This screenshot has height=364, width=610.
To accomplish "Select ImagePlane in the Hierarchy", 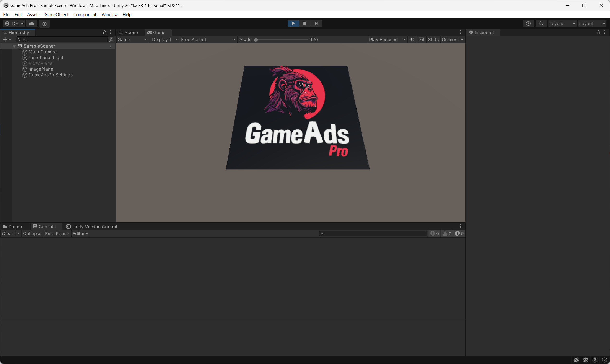I will [41, 69].
